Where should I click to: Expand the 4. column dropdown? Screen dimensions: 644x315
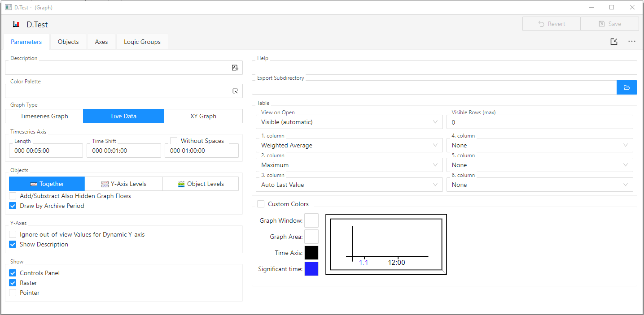click(x=539, y=145)
